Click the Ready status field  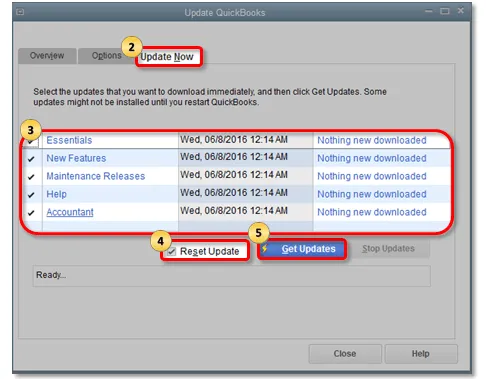[232, 276]
